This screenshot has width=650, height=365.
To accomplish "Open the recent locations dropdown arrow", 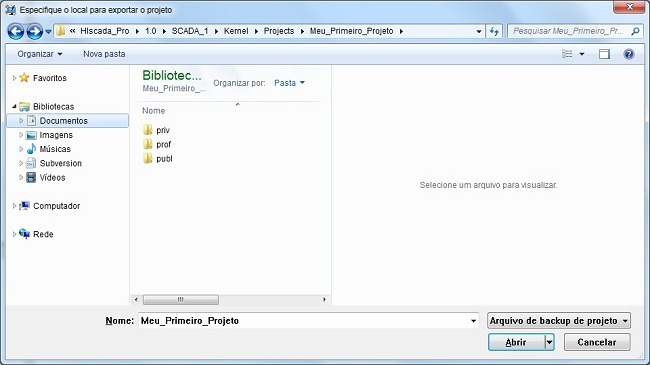I will click(x=48, y=32).
